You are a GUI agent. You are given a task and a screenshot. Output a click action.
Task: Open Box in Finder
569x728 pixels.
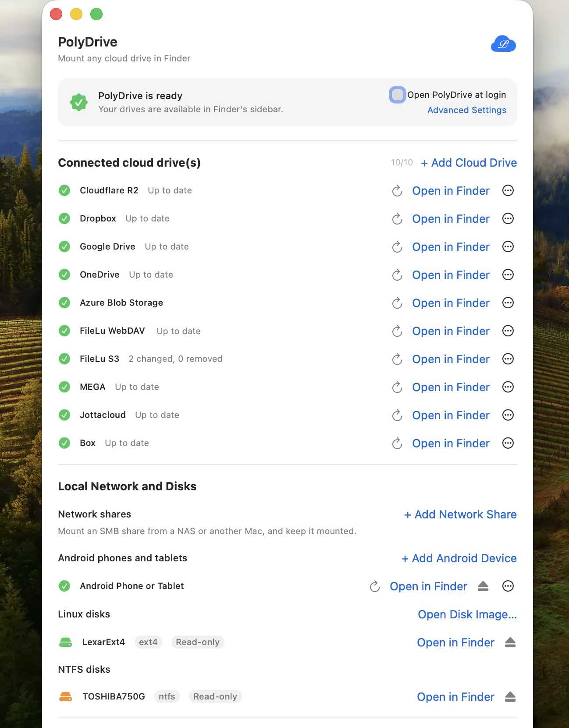pos(451,443)
